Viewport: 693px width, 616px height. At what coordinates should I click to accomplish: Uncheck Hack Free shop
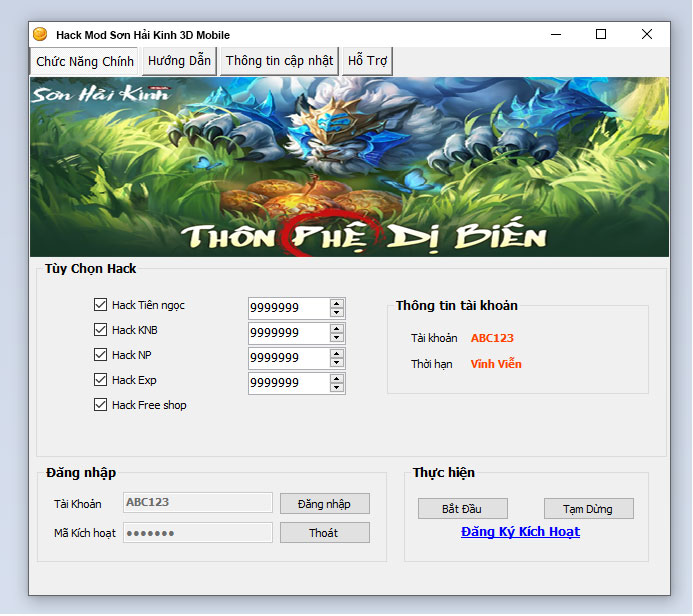(x=100, y=405)
